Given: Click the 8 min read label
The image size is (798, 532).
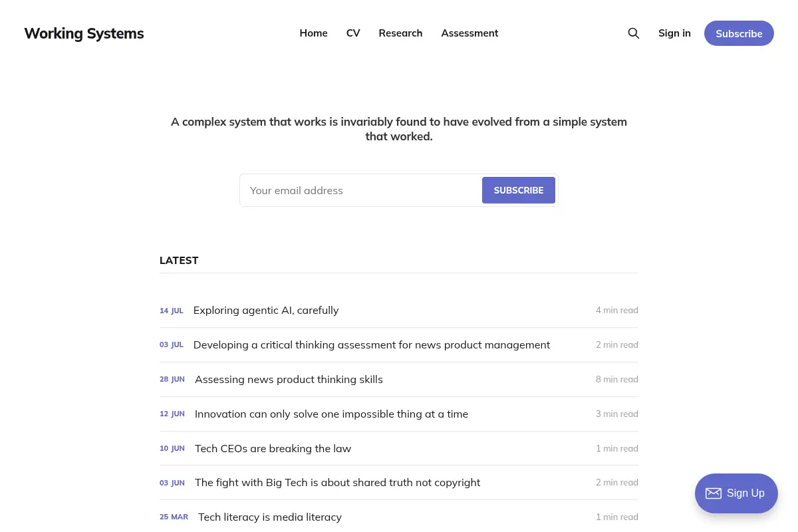Looking at the screenshot, I should tap(617, 379).
